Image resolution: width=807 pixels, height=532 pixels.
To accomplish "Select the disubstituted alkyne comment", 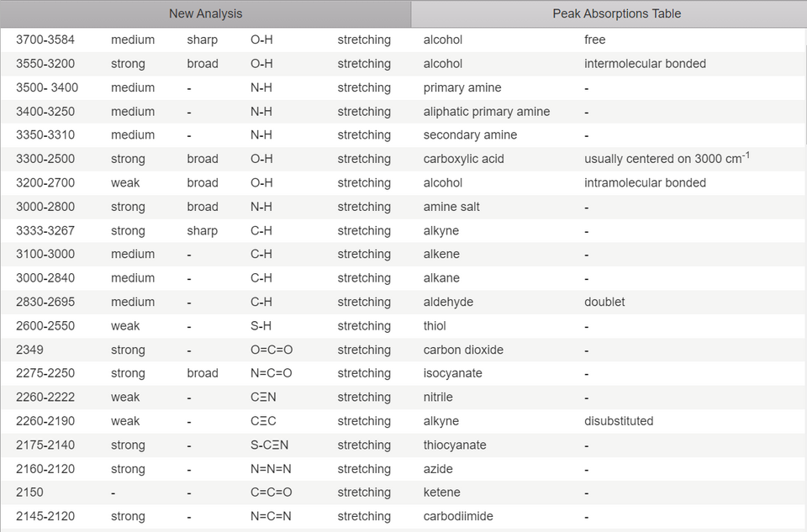I will [x=619, y=421].
